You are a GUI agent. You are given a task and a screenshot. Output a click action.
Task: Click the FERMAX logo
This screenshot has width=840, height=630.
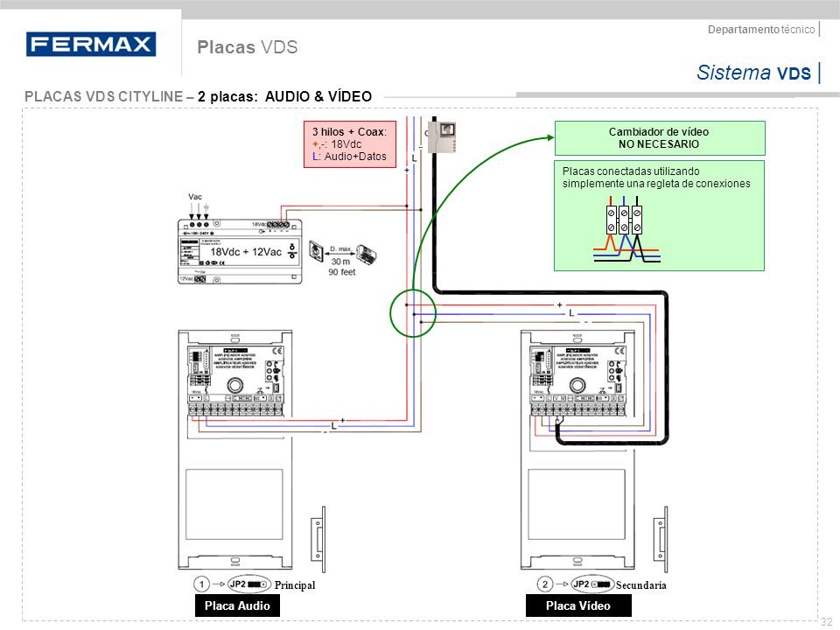click(x=91, y=44)
